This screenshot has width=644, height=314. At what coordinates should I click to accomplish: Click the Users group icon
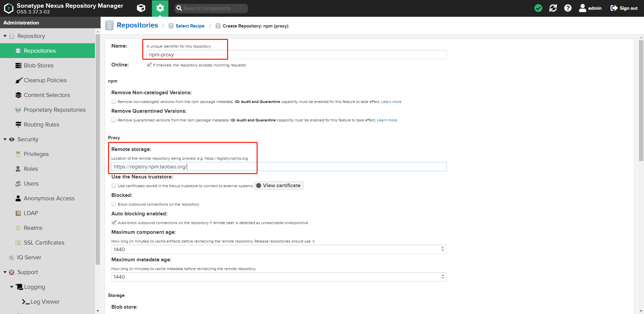(x=18, y=184)
